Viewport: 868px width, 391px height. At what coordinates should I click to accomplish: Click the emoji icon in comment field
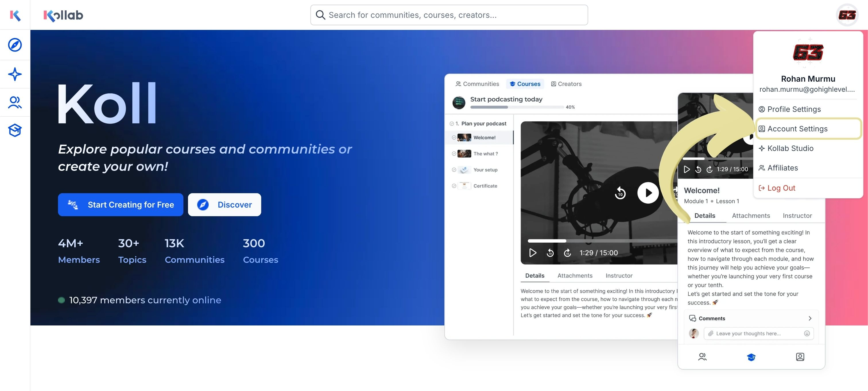(807, 333)
